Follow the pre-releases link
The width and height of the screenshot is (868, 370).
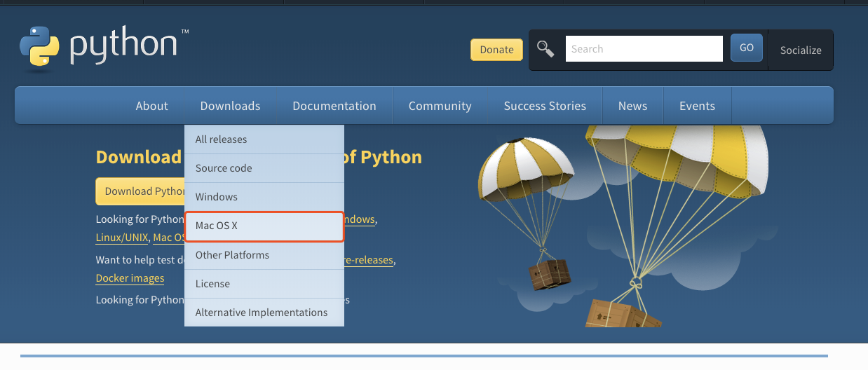pyautogui.click(x=368, y=260)
